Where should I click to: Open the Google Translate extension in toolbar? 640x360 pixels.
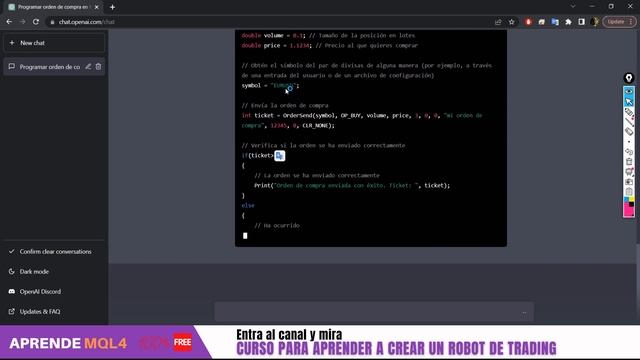pyautogui.click(x=555, y=22)
